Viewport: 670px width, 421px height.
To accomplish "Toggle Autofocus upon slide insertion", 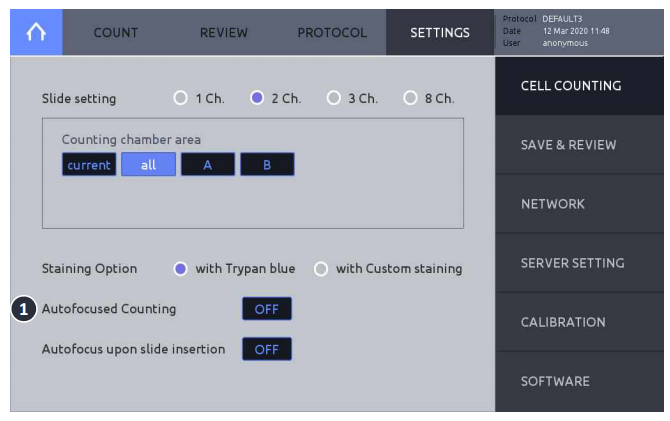I will point(267,349).
